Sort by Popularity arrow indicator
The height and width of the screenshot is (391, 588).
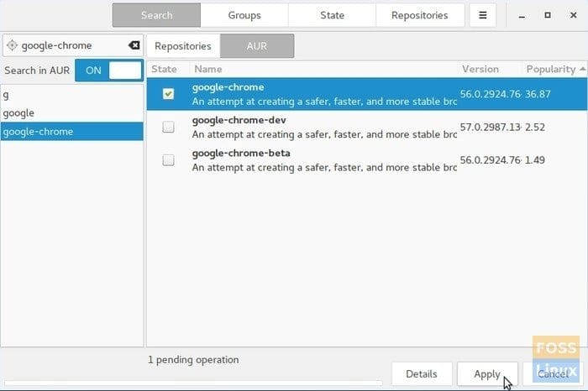click(582, 69)
